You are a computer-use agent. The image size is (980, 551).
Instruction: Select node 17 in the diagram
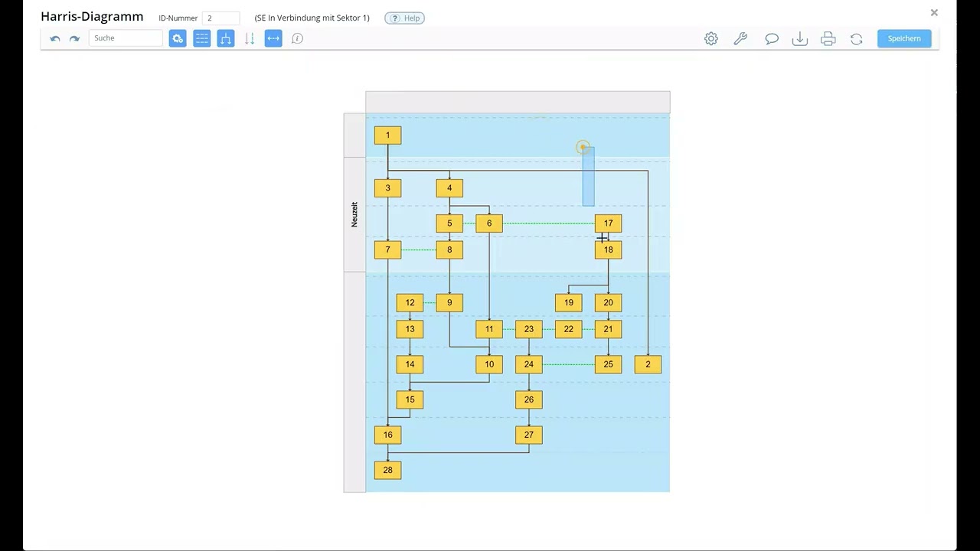click(x=608, y=223)
